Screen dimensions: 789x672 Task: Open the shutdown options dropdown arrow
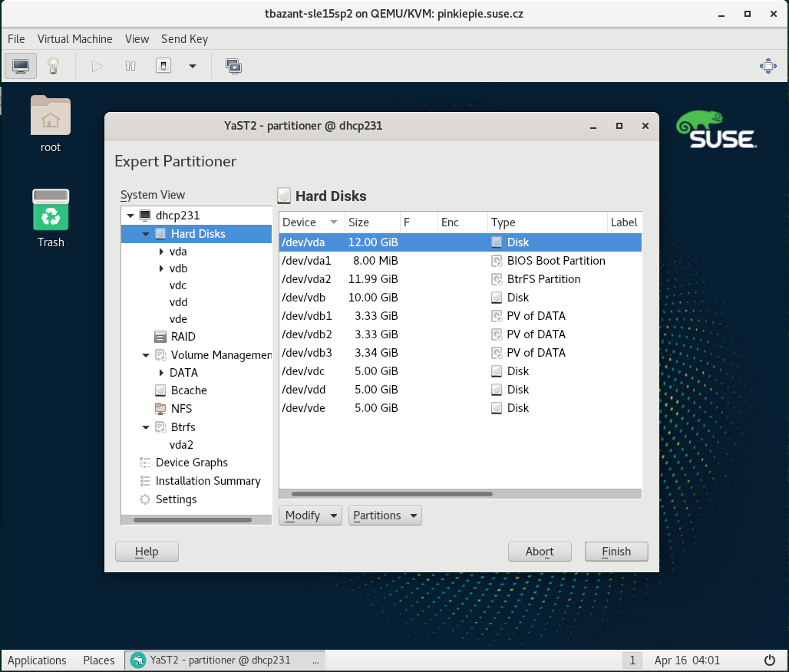pos(193,66)
